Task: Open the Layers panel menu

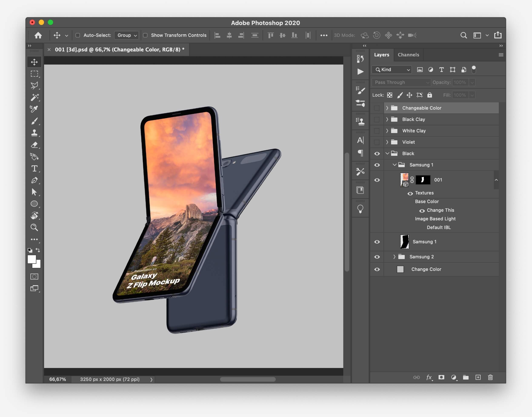Action: (x=501, y=55)
